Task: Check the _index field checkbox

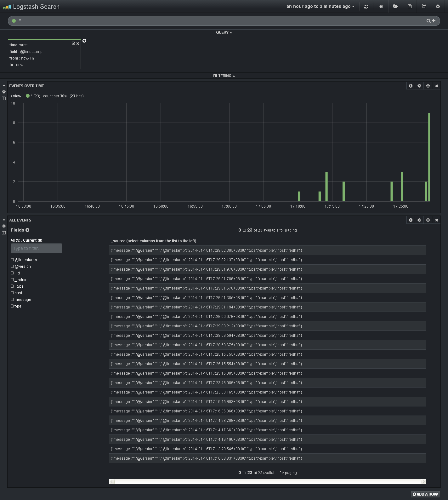Action: tap(12, 279)
